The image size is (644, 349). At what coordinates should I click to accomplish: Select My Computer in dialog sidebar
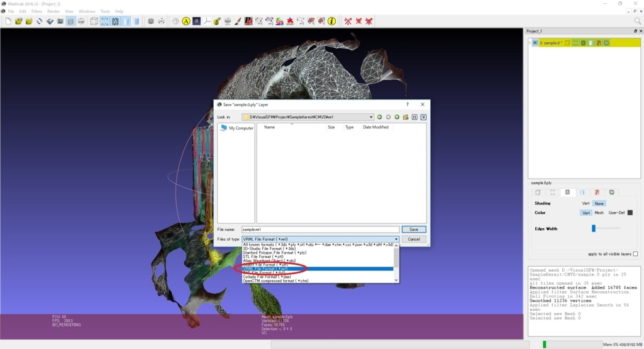[236, 128]
